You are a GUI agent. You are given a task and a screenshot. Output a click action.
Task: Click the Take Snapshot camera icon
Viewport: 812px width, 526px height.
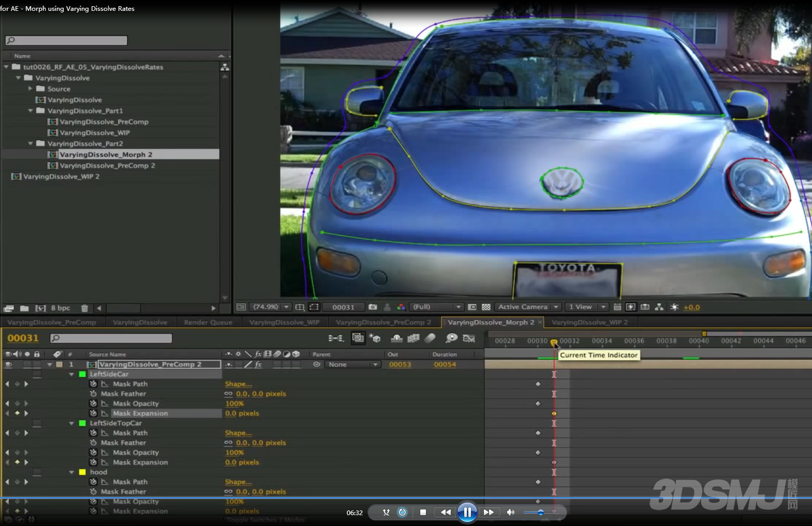[373, 307]
